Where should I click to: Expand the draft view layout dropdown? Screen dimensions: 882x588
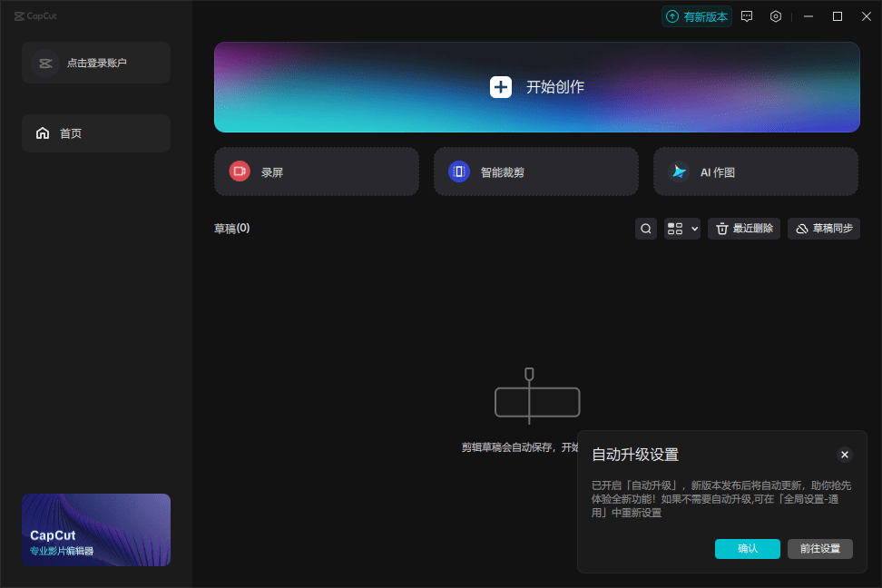(693, 229)
